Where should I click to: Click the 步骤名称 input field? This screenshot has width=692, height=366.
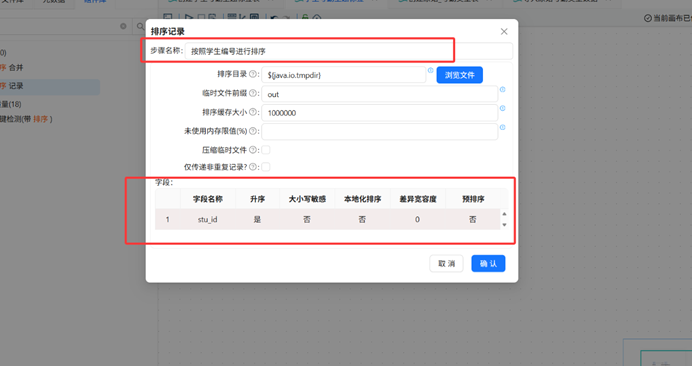[x=349, y=51]
